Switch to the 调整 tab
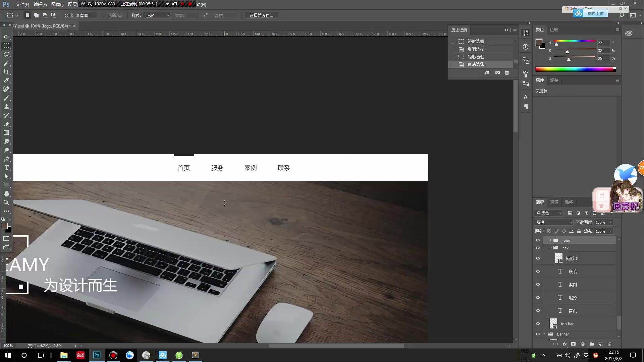The width and height of the screenshot is (644, 362). [x=554, y=80]
